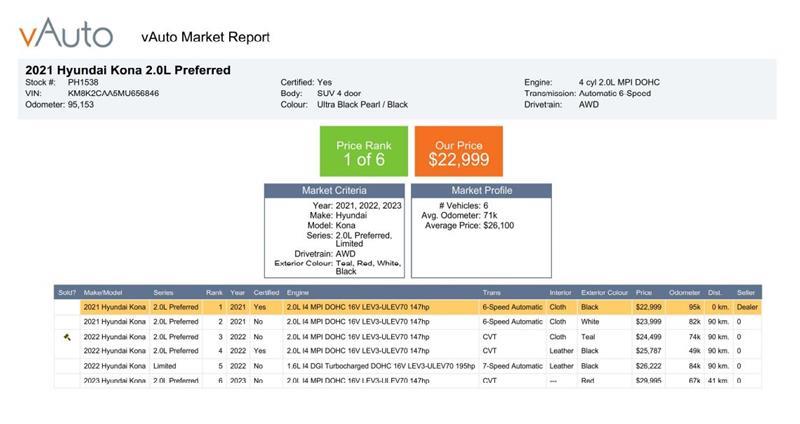
Task: Click the $23,999 price cell
Action: [648, 322]
